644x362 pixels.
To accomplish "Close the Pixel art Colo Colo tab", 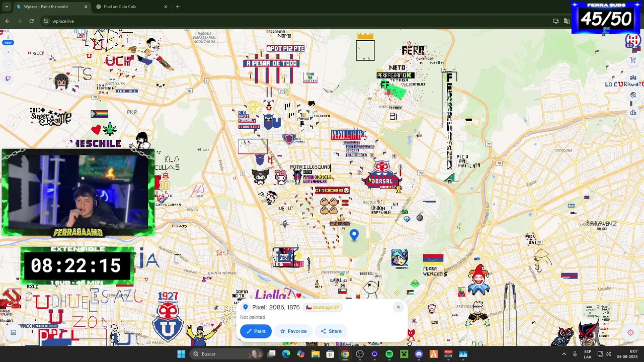I will tap(166, 7).
